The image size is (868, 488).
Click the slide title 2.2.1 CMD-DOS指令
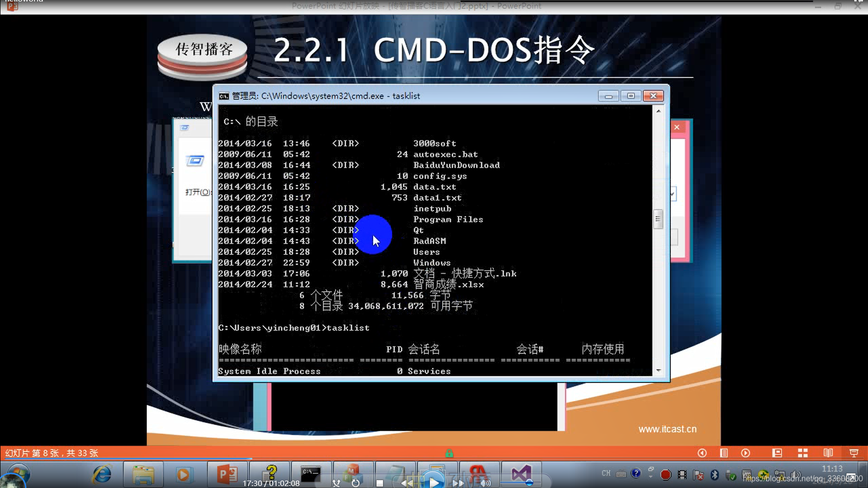(x=434, y=50)
